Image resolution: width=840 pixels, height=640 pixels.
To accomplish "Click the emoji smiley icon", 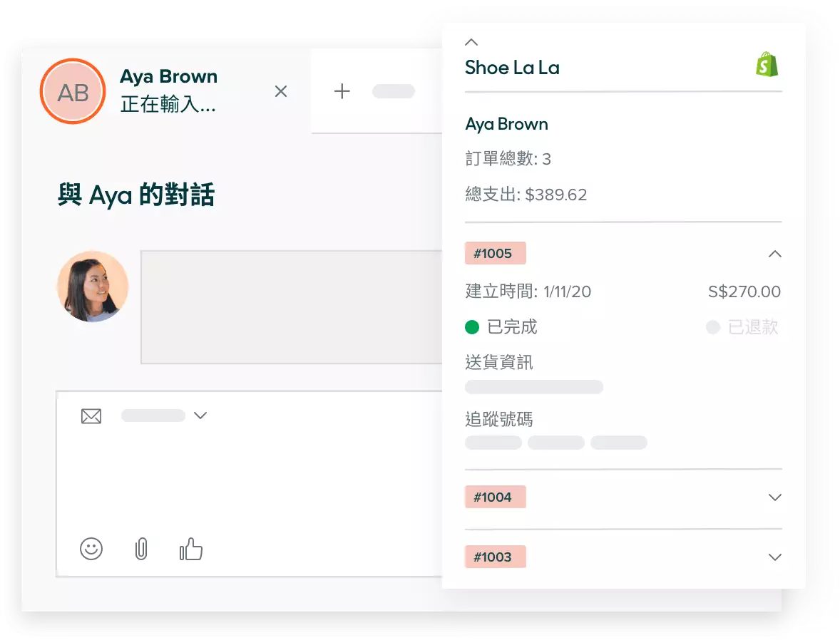I will tap(91, 549).
